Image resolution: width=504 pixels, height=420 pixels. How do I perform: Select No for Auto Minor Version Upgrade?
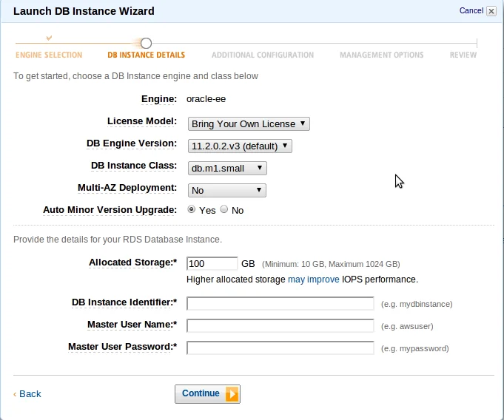[x=224, y=209]
